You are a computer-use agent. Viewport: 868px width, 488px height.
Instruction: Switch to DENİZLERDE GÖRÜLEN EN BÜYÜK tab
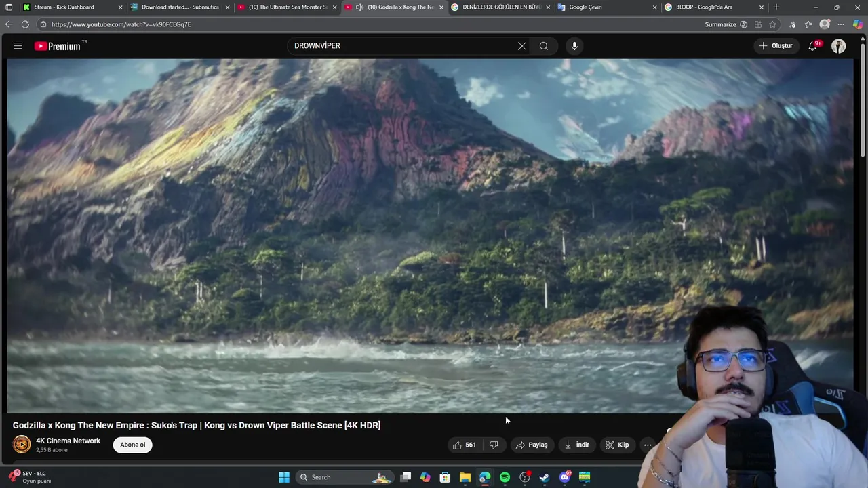501,7
